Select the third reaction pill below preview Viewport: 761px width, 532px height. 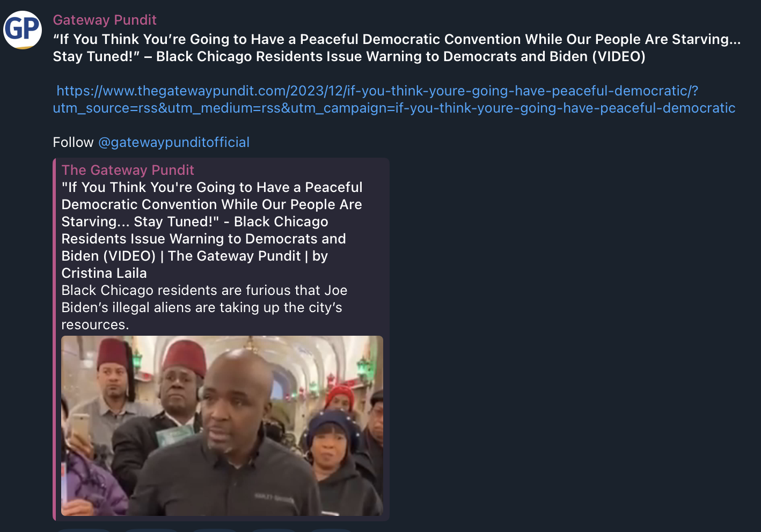(x=214, y=530)
